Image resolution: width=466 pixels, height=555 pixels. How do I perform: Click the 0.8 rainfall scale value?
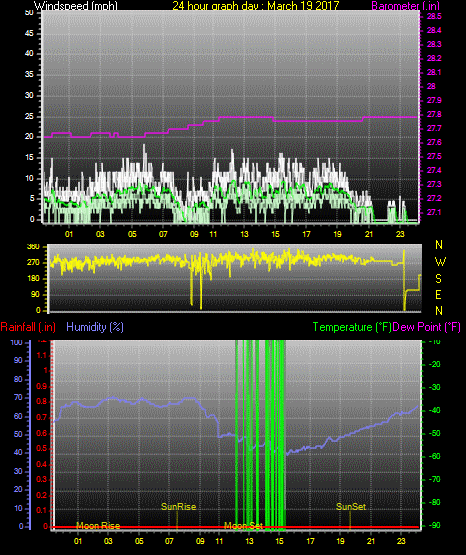click(x=42, y=401)
